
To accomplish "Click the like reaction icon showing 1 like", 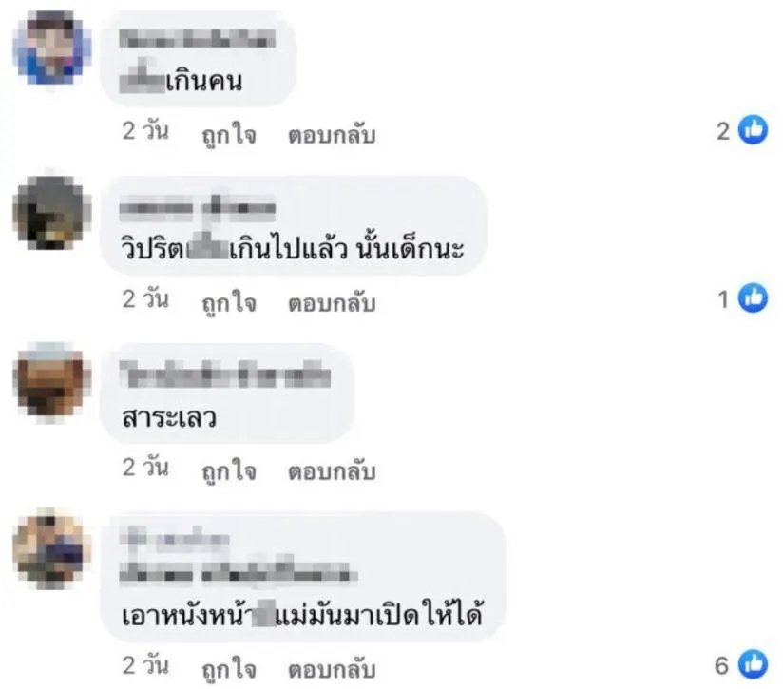I will [753, 298].
